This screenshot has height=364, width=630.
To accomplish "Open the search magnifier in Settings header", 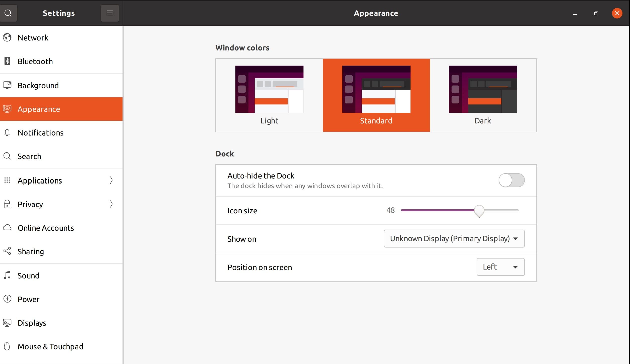I will (x=9, y=13).
